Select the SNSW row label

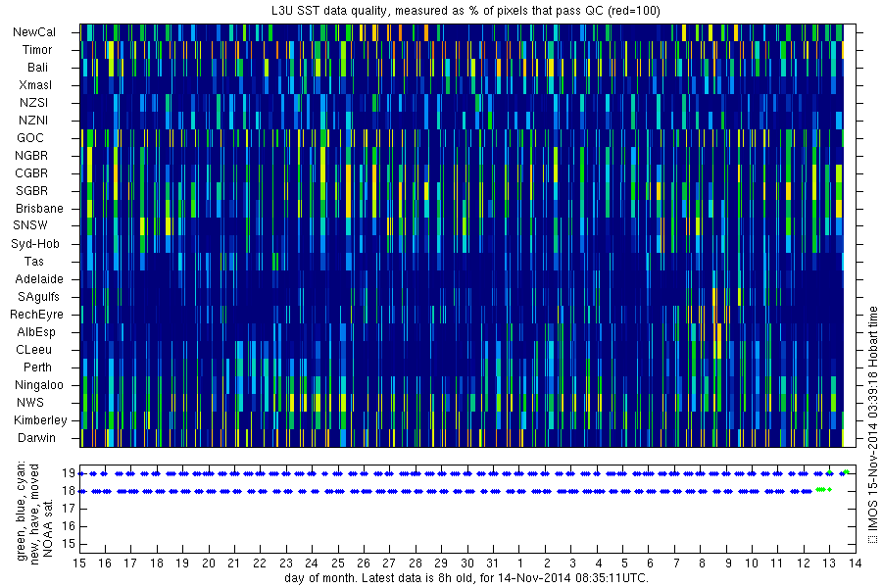coord(30,225)
